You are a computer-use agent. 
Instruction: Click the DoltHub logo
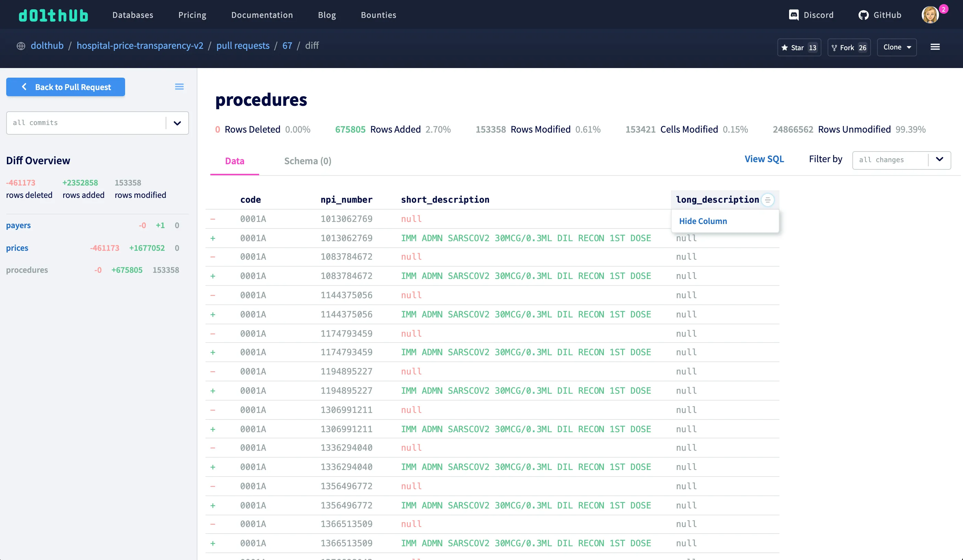click(x=54, y=15)
